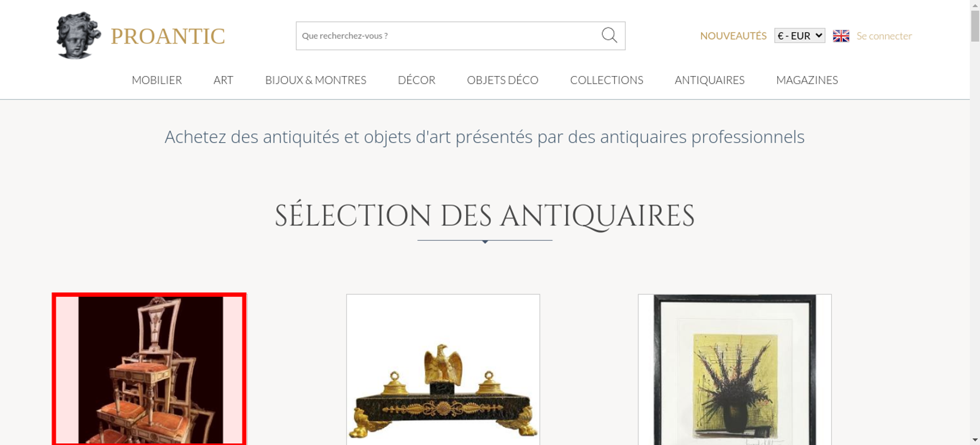Open the OBJETS DÉCO menu
980x445 pixels.
[x=503, y=80]
